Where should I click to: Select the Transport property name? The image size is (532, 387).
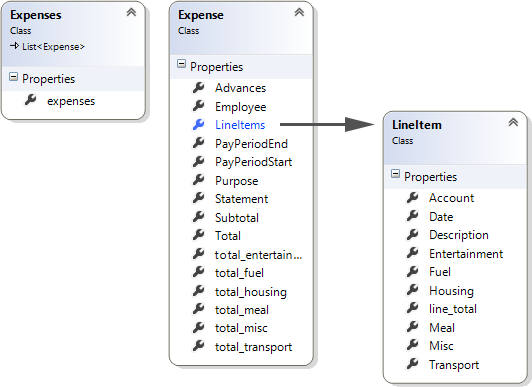click(x=454, y=365)
